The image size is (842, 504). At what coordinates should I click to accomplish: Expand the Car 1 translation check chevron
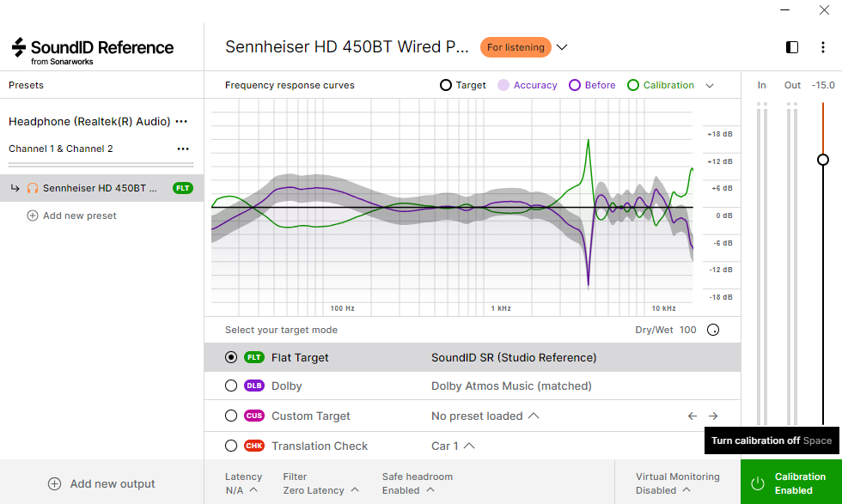tap(469, 446)
